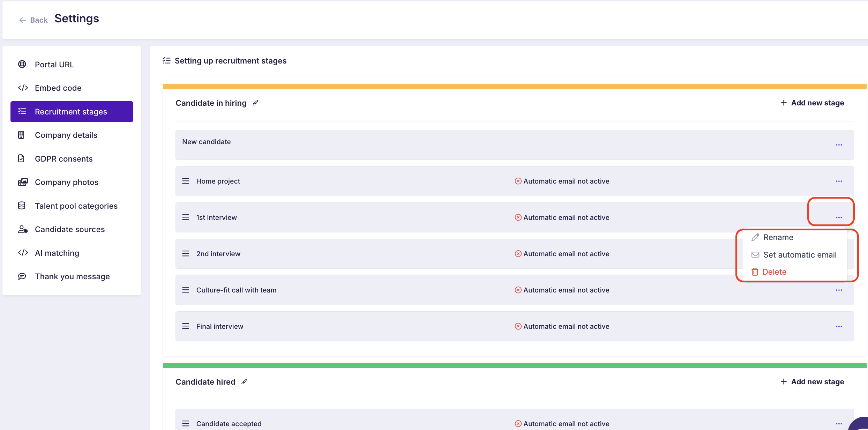Pick Delete from the stage options menu

[x=774, y=272]
